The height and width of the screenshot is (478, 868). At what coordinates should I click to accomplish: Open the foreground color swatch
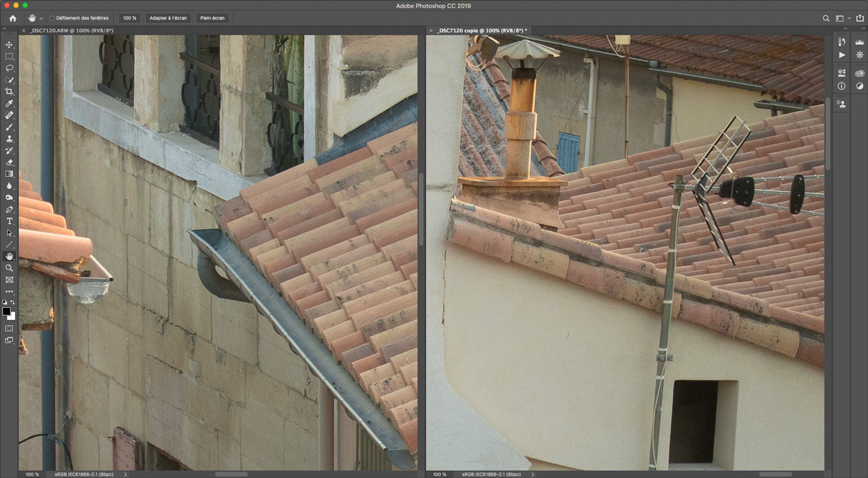pyautogui.click(x=7, y=311)
